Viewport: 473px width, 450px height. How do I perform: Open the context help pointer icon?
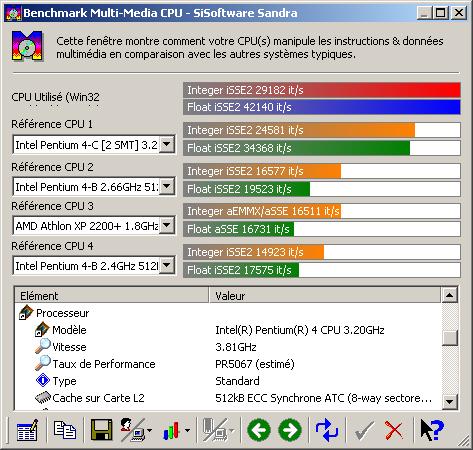pyautogui.click(x=432, y=430)
